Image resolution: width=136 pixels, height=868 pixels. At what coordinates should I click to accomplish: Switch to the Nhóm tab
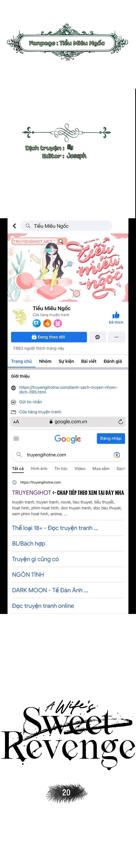pos(45,361)
